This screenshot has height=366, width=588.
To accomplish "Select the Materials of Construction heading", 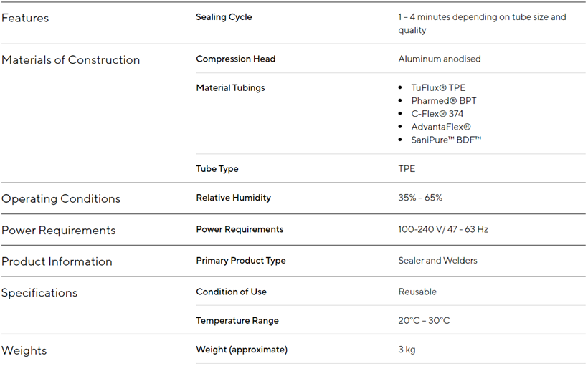I will [71, 60].
